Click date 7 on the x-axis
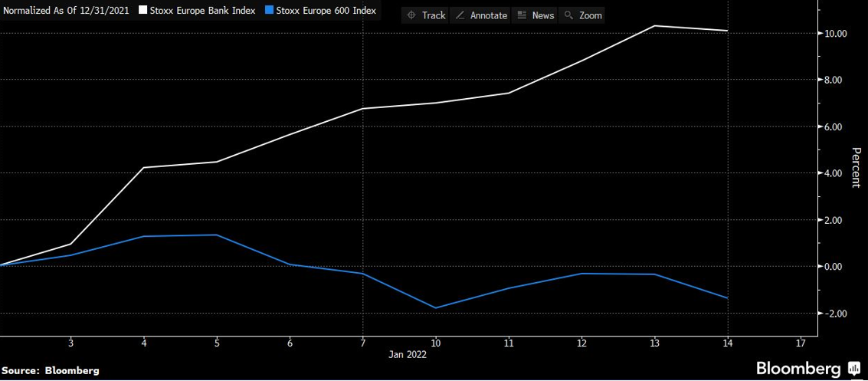 tap(363, 343)
